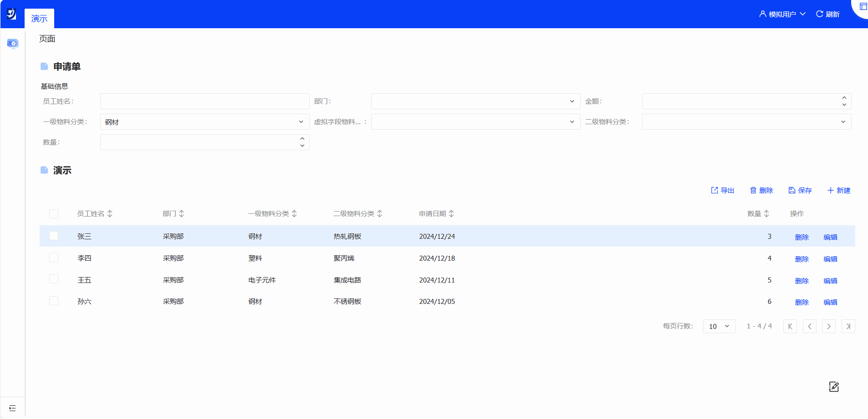Edit the 王五 row
The height and width of the screenshot is (419, 868).
(x=831, y=281)
